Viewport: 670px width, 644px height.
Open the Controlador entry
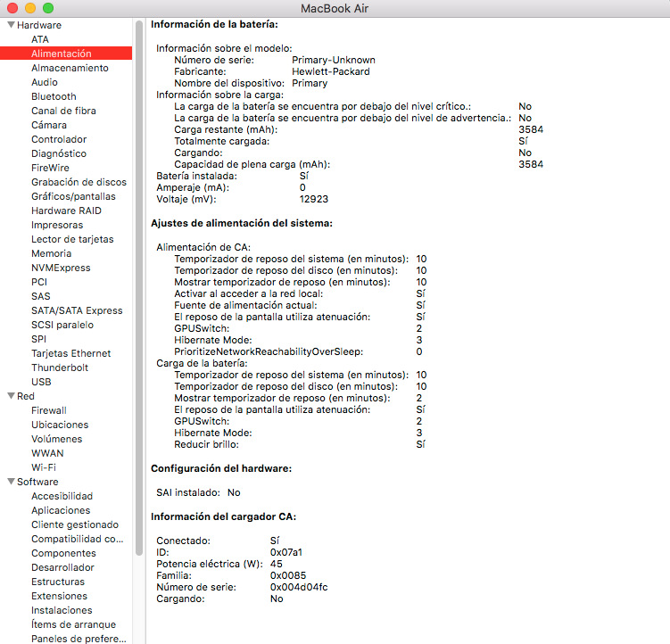(59, 139)
